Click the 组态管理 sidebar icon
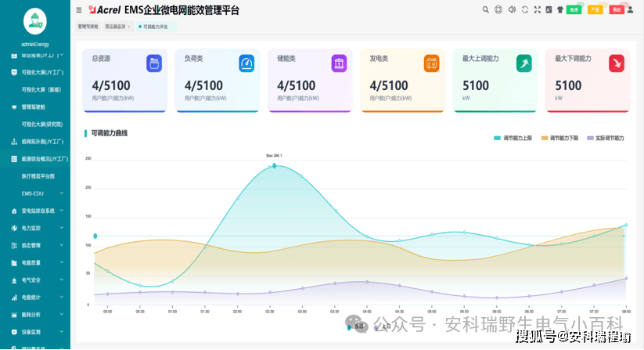 14,246
